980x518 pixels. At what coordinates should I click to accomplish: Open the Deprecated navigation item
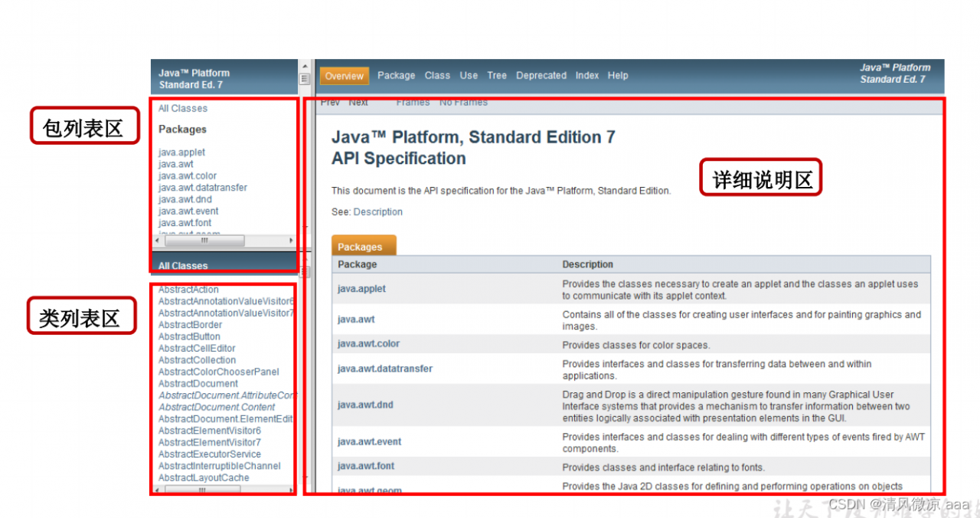(541, 76)
